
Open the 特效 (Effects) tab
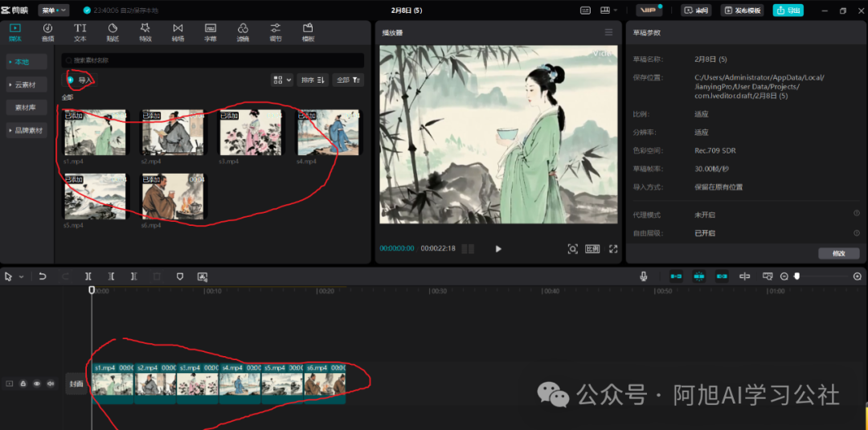[x=145, y=32]
